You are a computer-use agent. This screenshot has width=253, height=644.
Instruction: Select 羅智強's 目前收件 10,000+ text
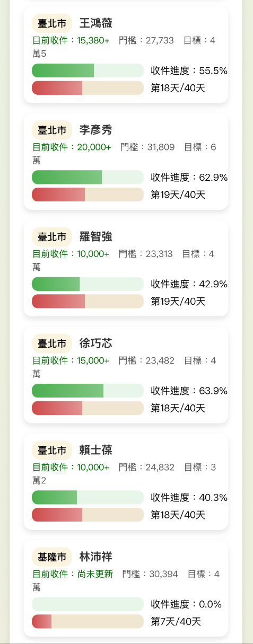pyautogui.click(x=71, y=254)
